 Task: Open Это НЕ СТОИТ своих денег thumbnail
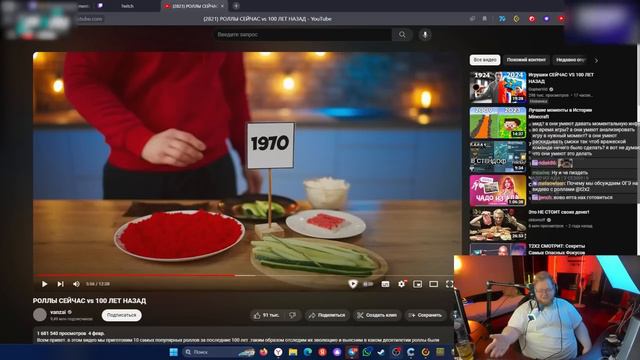pos(498,225)
